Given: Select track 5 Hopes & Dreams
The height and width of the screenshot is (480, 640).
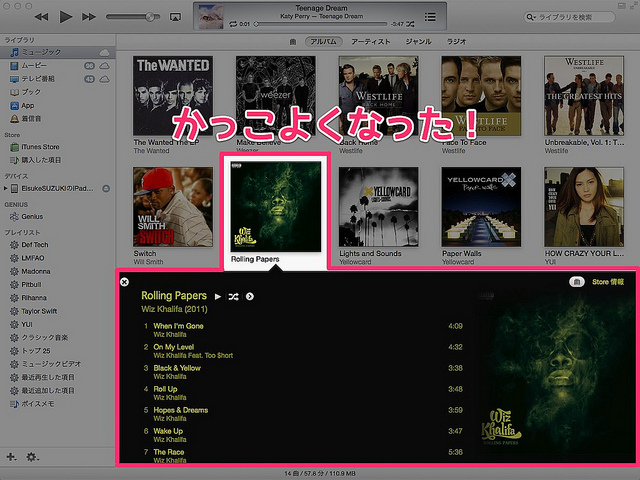Looking at the screenshot, I should (x=302, y=414).
